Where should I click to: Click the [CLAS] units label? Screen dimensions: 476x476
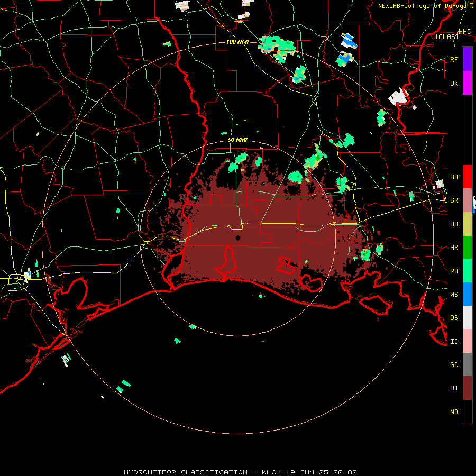(x=447, y=36)
